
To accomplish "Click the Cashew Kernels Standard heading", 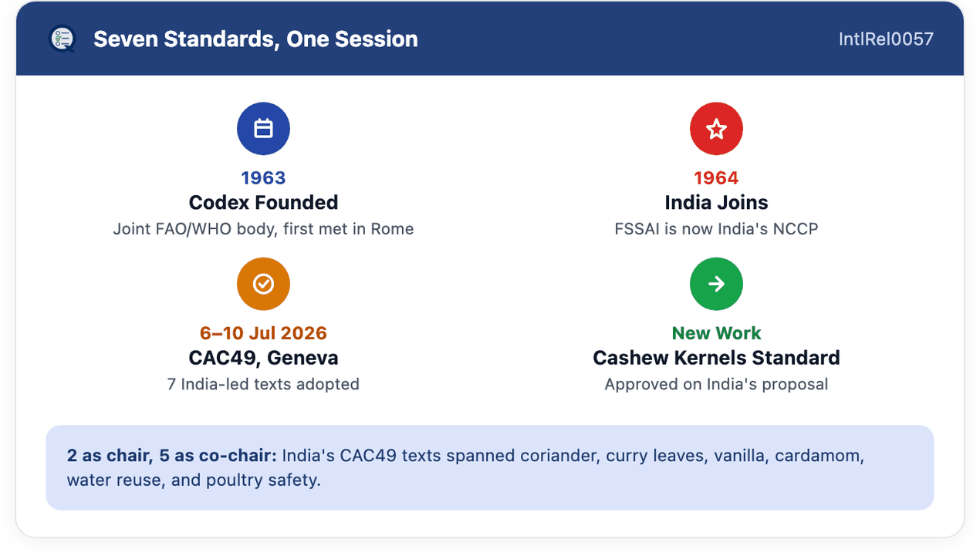I will [x=716, y=359].
